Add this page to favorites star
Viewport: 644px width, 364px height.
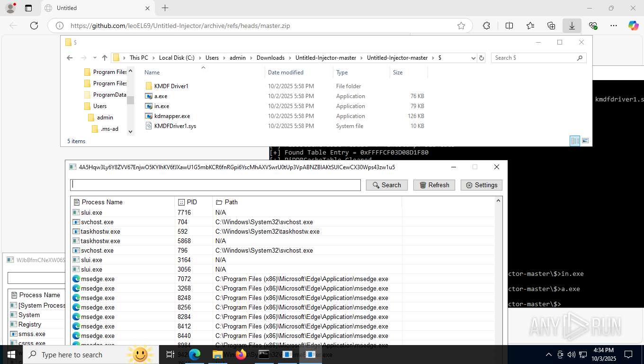pos(461,26)
